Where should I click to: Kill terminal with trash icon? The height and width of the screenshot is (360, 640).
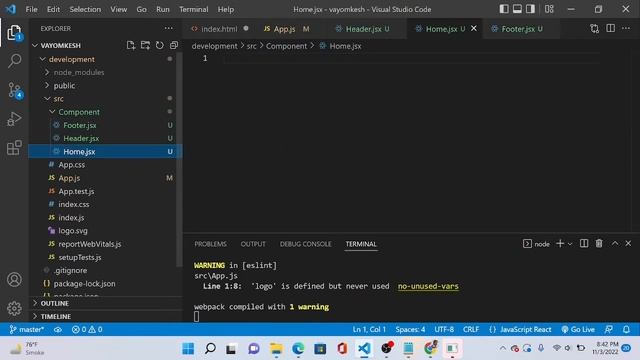click(599, 244)
